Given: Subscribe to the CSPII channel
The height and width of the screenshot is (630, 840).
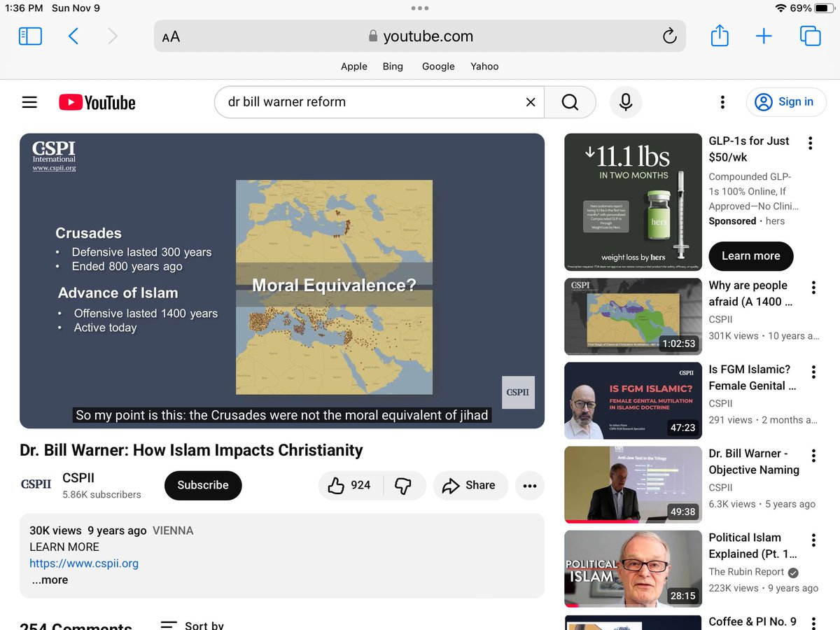Looking at the screenshot, I should point(203,485).
